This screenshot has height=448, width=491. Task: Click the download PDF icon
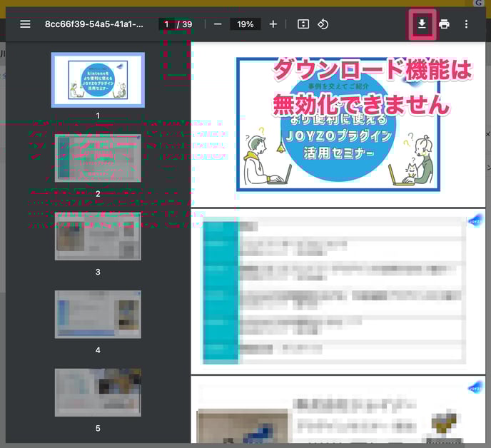(x=422, y=24)
